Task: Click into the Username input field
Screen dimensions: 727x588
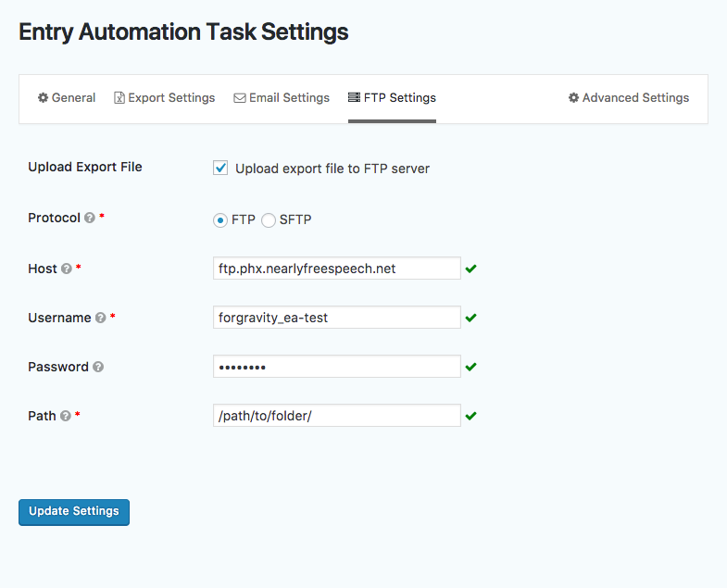Action: [x=337, y=318]
